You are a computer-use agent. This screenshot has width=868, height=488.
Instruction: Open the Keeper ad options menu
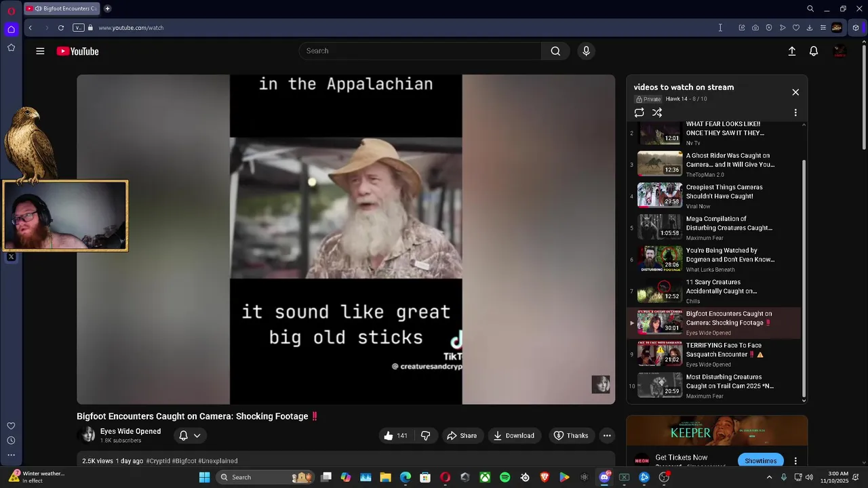tap(795, 461)
